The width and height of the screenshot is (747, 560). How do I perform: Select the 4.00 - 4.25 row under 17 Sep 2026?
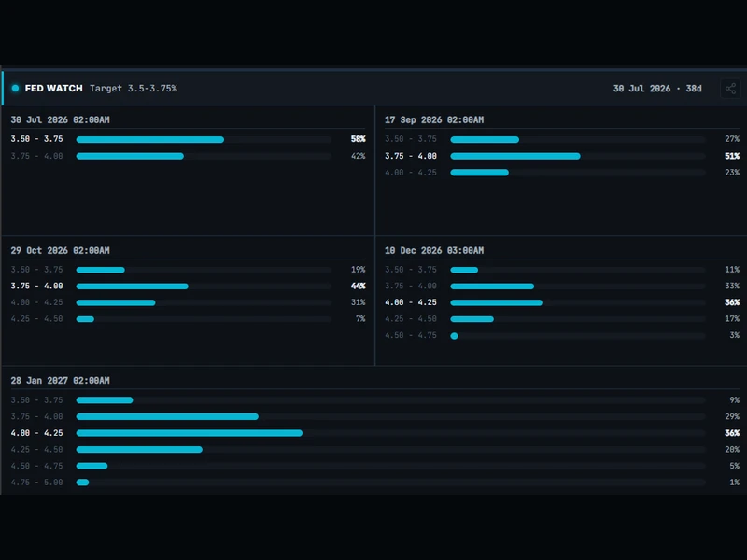[562, 173]
